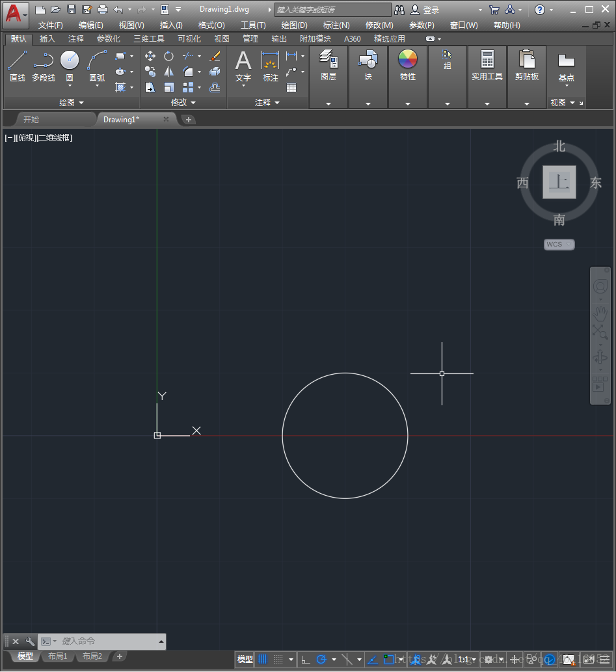616x672 pixels.
Task: Toggle snap mode dotted grid in status bar
Action: [278, 659]
